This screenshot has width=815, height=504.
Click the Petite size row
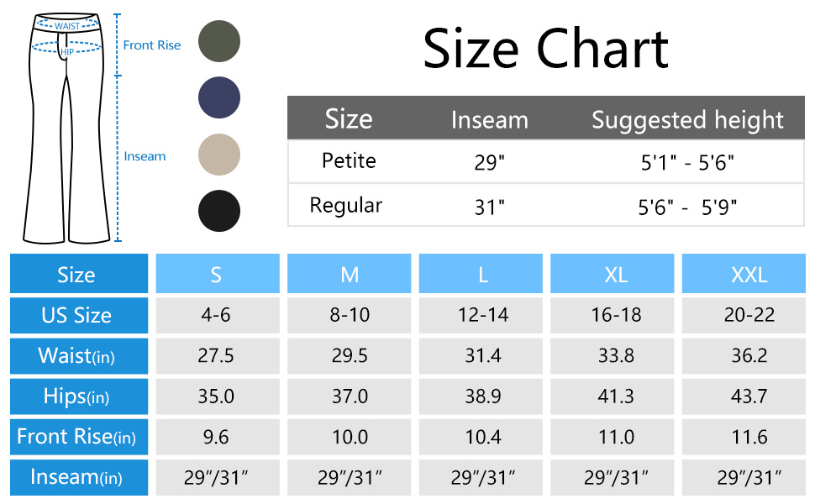(x=350, y=161)
